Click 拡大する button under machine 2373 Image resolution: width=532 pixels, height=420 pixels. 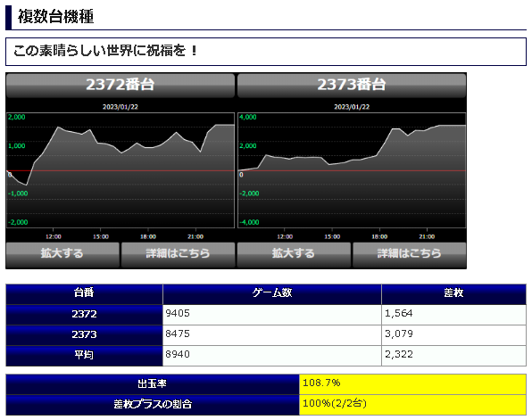[x=294, y=254]
